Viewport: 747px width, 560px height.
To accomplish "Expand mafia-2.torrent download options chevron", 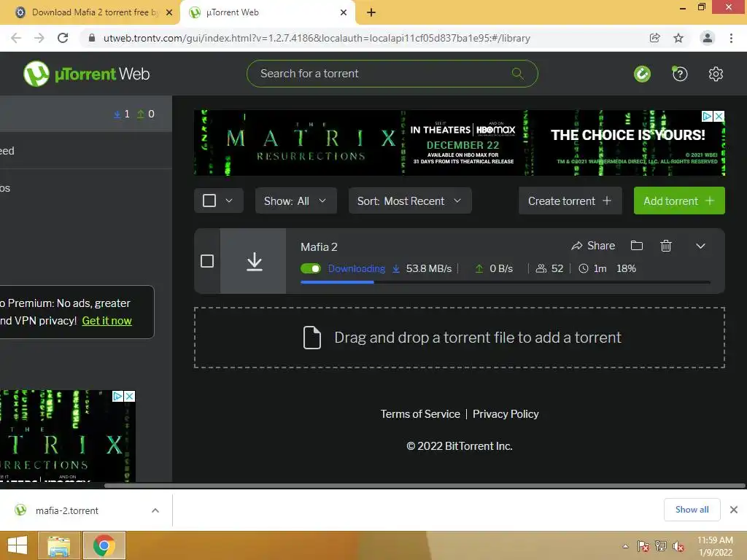I will [155, 510].
